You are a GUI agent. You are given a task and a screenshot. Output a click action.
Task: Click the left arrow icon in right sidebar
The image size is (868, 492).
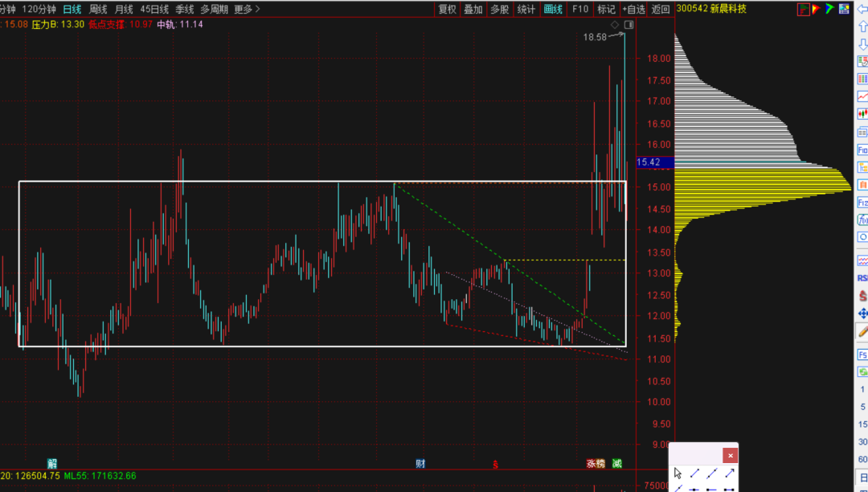862,10
